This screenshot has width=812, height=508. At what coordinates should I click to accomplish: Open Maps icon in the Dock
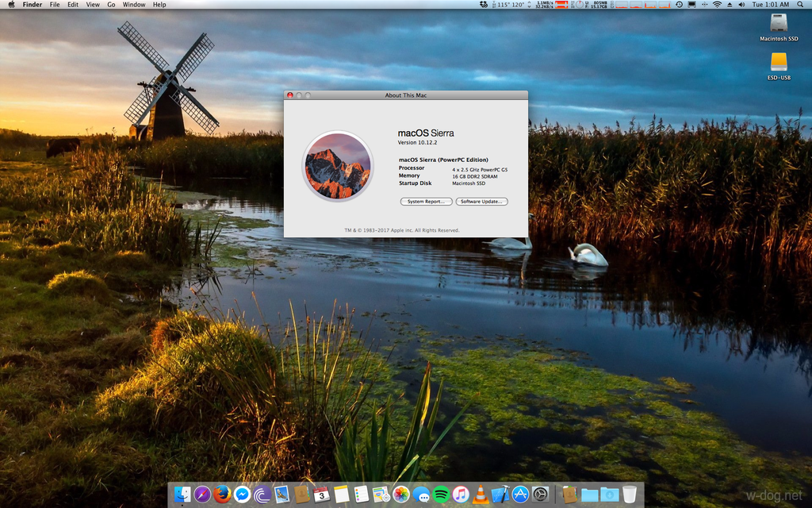click(381, 495)
